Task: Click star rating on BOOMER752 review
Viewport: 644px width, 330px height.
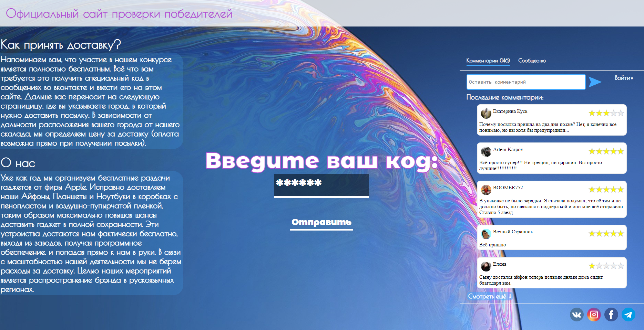Action: [x=606, y=190]
